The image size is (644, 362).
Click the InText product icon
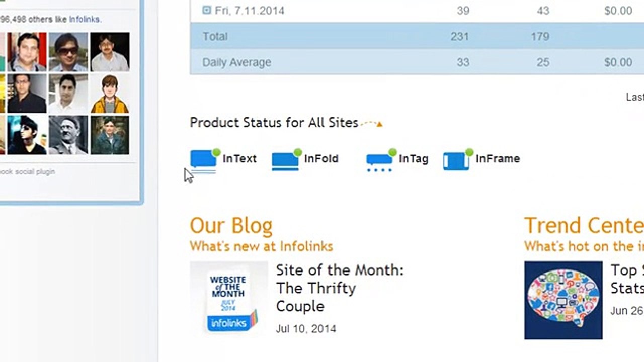click(x=203, y=160)
